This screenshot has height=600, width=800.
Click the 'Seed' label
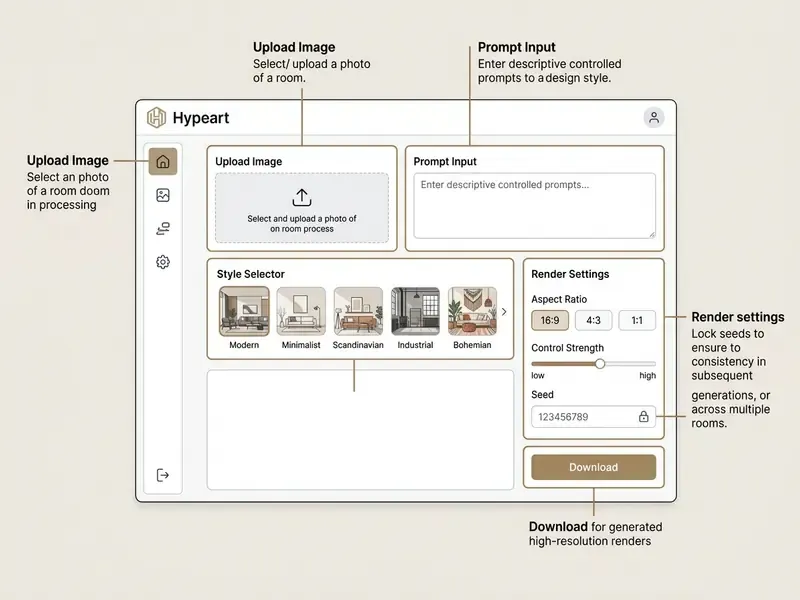pyautogui.click(x=542, y=394)
